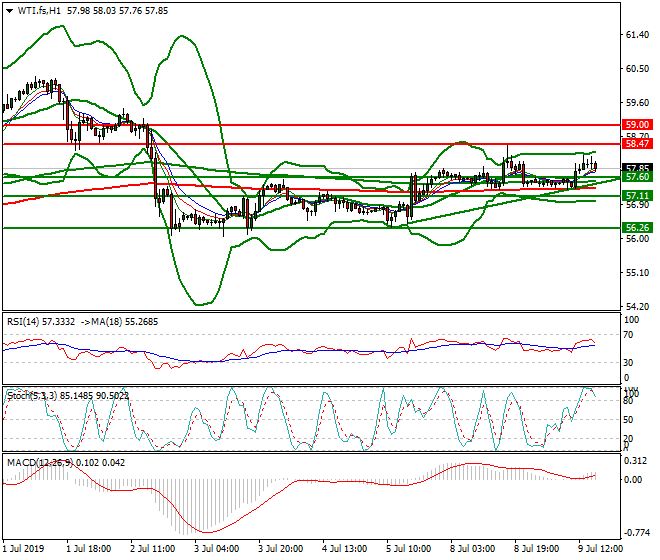
Task: Click the dropdown triangle beside WTI.fs,H1
Action: click(x=9, y=10)
